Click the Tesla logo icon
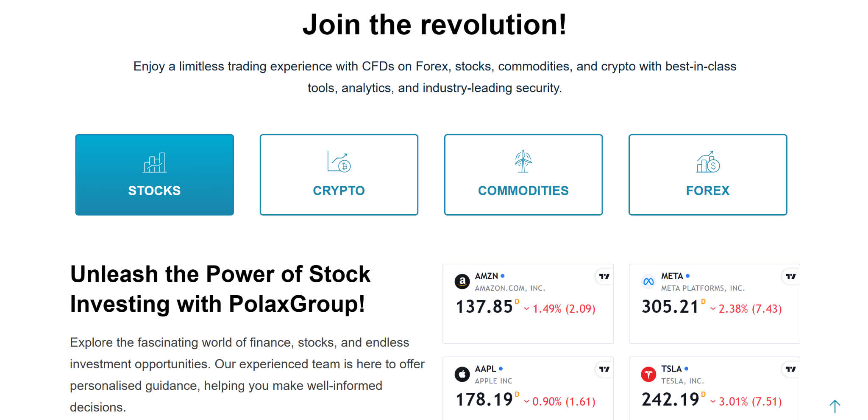The image size is (868, 420). click(x=648, y=374)
